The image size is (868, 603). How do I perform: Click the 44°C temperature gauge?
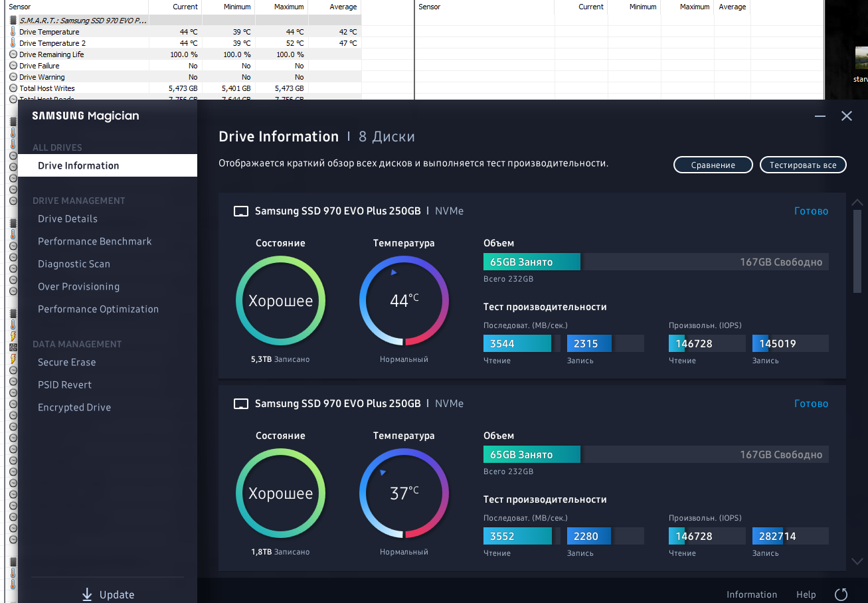[404, 301]
